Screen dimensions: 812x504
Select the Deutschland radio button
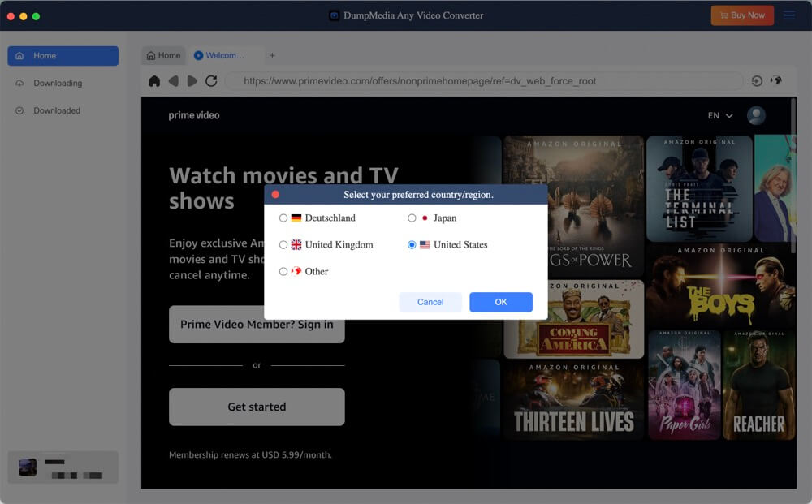(x=283, y=218)
